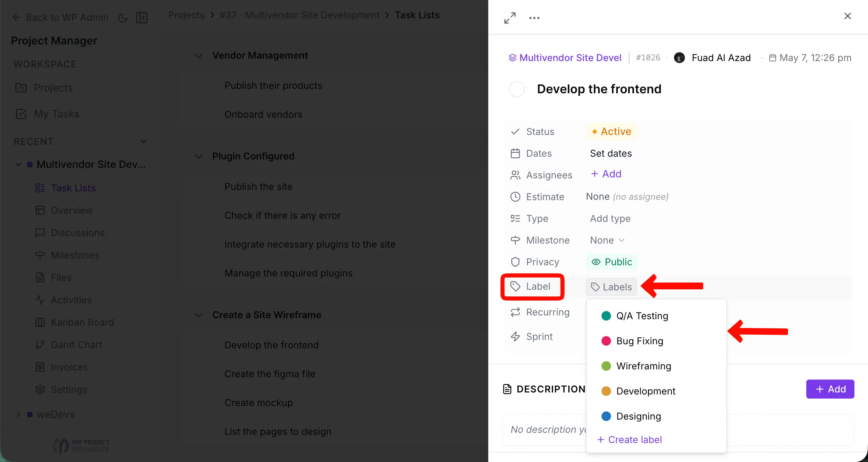The height and width of the screenshot is (462, 868).
Task: Open Kanban Board sidebar item
Action: (x=75, y=322)
